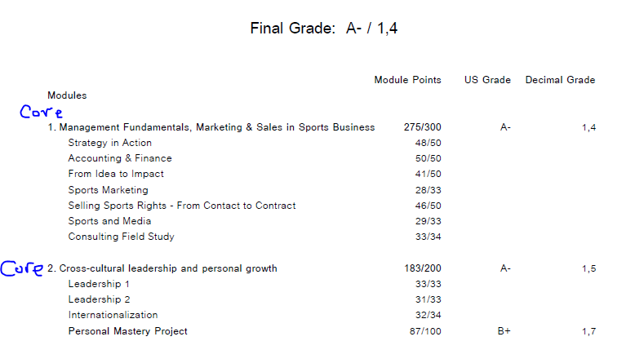
Task: Select the Management Fundamentals module title
Action: [x=211, y=127]
